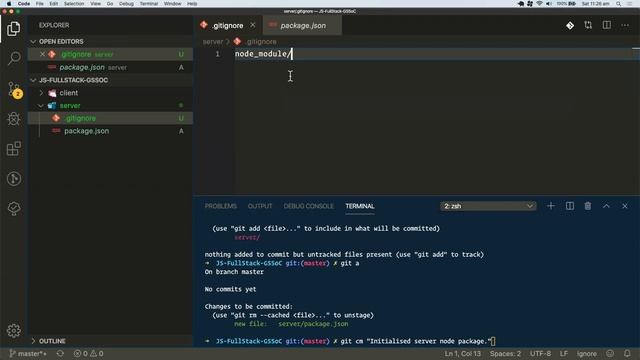Open macOS Spotlight search icon
The height and width of the screenshot is (360, 640).
[x=619, y=4]
